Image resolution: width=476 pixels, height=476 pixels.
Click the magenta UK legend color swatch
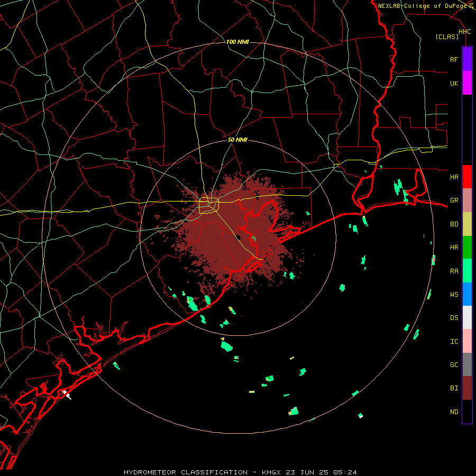pyautogui.click(x=467, y=83)
